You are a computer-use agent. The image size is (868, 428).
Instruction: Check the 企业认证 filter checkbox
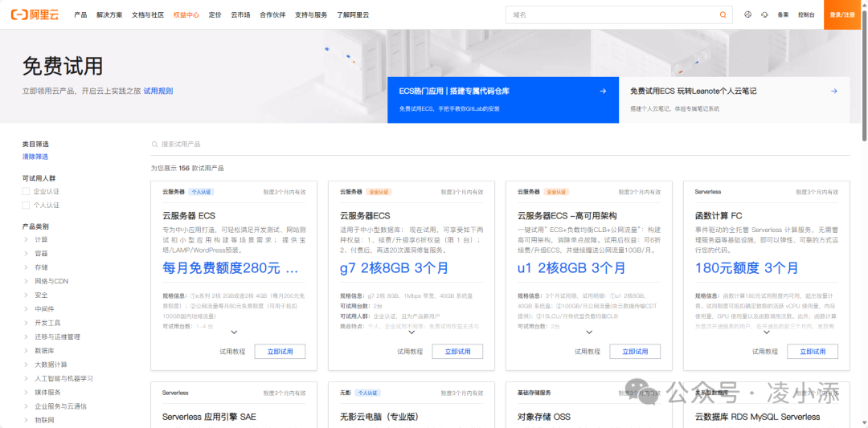(26, 191)
